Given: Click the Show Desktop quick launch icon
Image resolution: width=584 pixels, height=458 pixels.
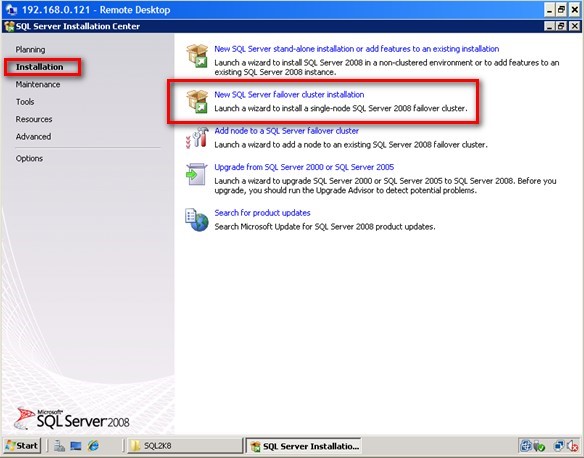Looking at the screenshot, I should [x=76, y=446].
